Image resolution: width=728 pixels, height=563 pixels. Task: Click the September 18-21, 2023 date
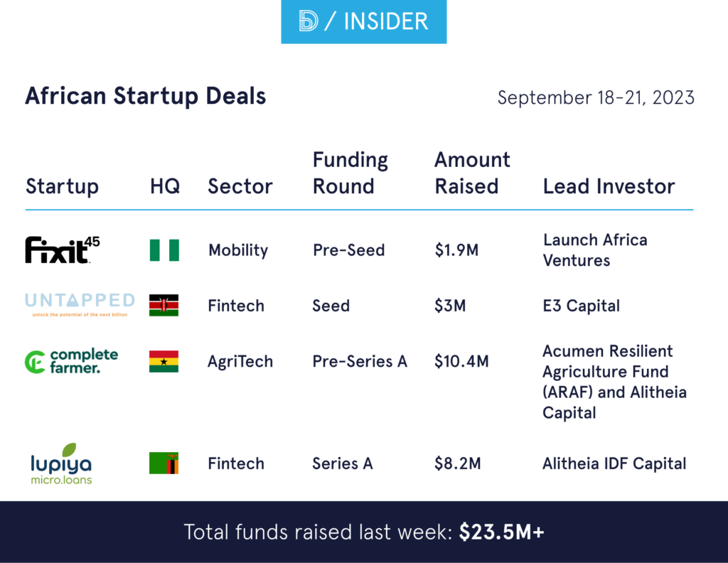tap(596, 97)
